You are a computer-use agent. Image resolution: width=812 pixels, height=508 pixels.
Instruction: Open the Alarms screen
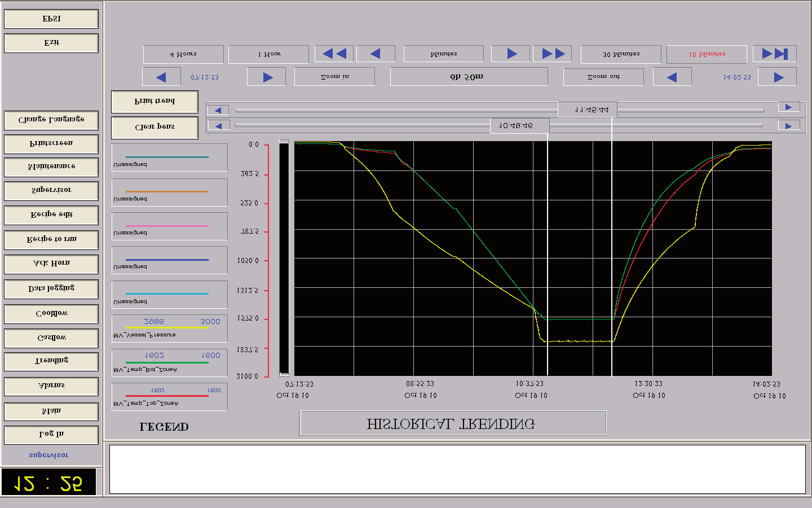(x=51, y=386)
